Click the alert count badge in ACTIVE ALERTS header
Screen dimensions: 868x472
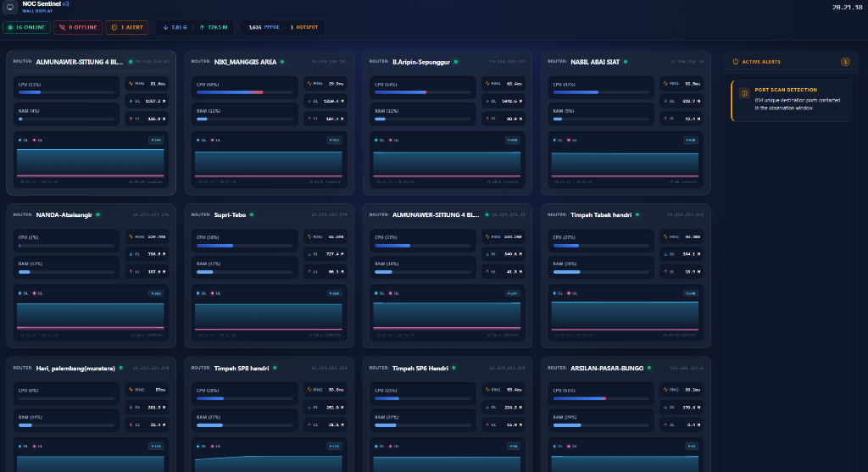tap(845, 62)
